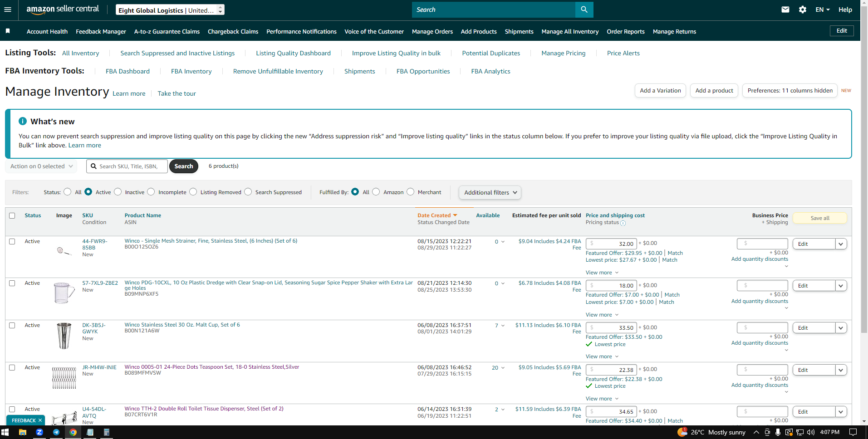Click the plastic dredge shaker thumbnail

[64, 293]
